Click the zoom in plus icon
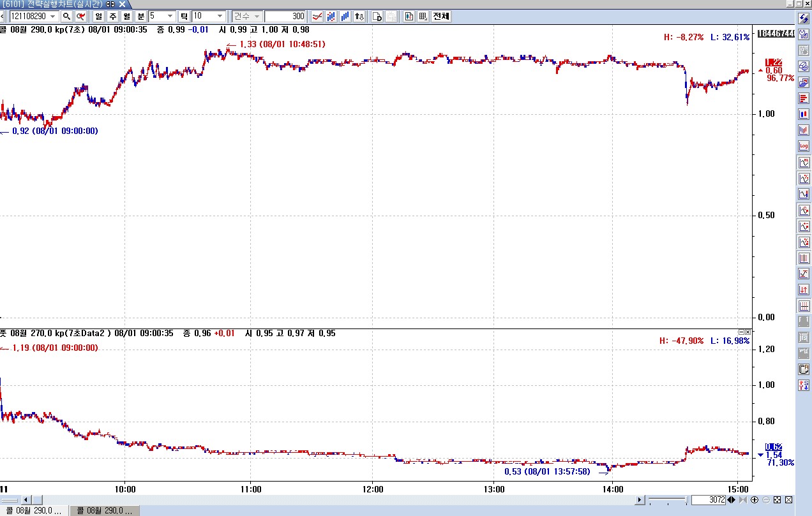 click(x=755, y=499)
